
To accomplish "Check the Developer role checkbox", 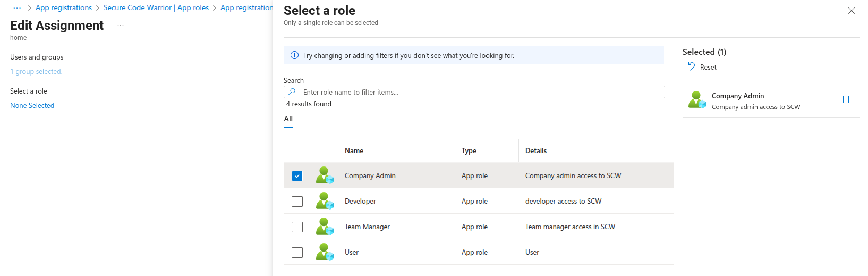I will point(297,202).
